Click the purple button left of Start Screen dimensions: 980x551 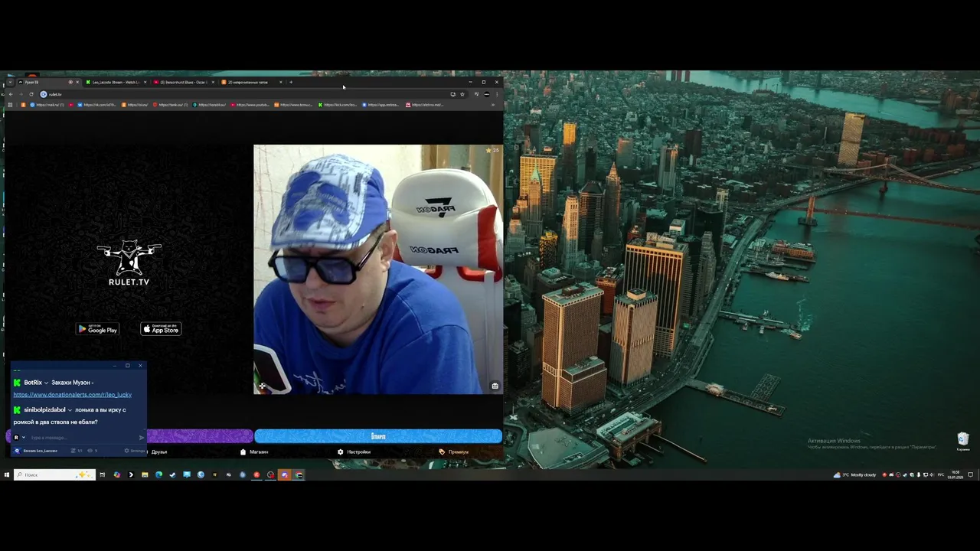(x=199, y=436)
